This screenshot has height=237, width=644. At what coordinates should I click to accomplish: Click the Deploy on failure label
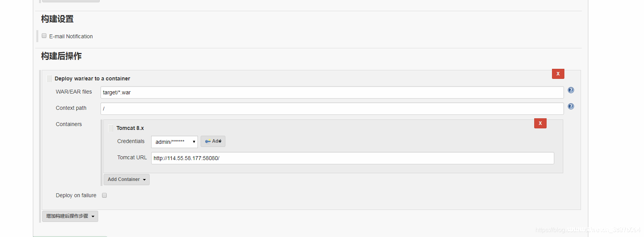[x=76, y=196]
